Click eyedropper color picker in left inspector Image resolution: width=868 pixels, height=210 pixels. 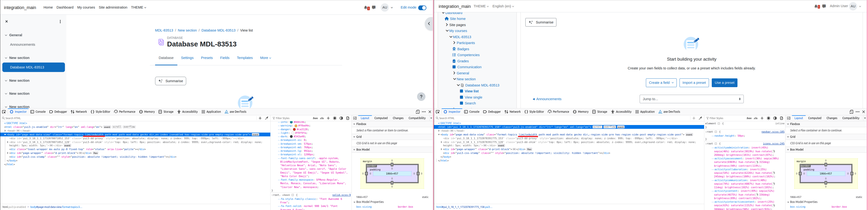[267, 118]
